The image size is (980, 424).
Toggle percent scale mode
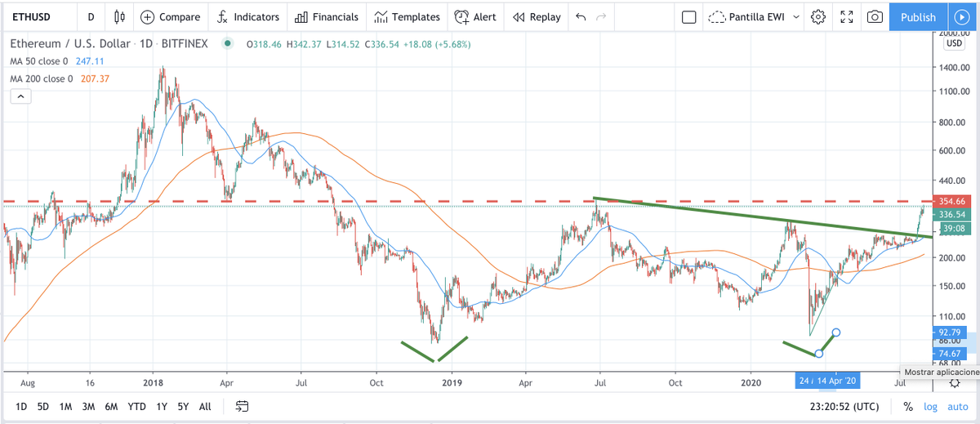click(908, 406)
